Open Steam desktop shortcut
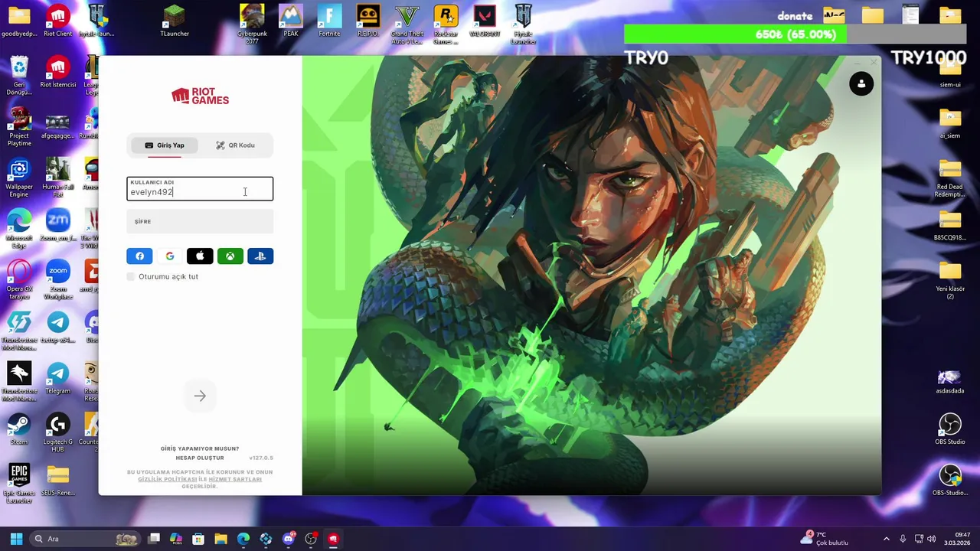The image size is (980, 551). 19,429
